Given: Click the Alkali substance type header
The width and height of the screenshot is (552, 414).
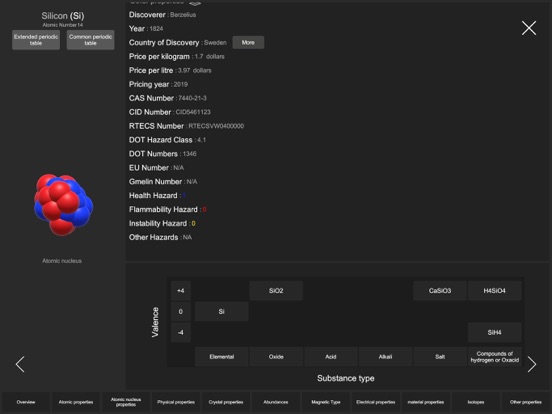Looking at the screenshot, I should pyautogui.click(x=385, y=357).
